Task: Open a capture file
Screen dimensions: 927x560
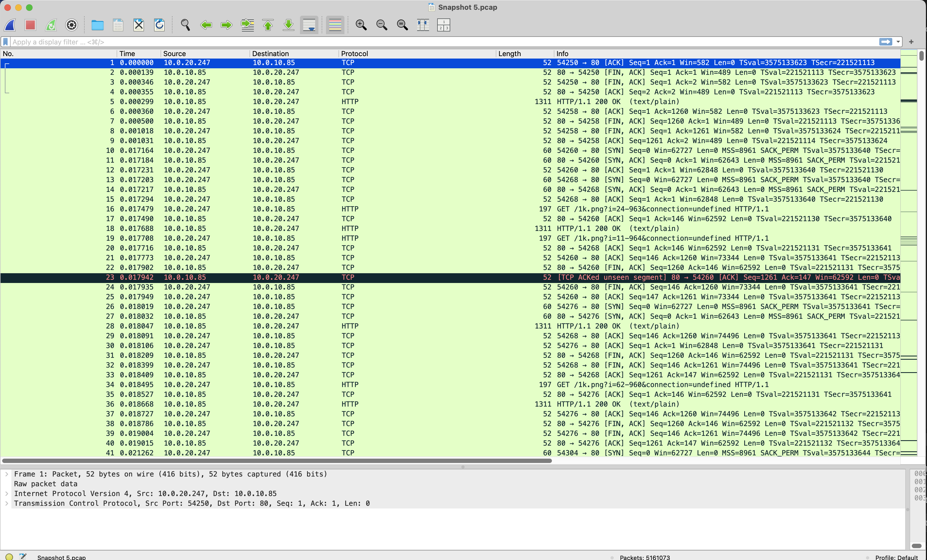Action: (97, 25)
